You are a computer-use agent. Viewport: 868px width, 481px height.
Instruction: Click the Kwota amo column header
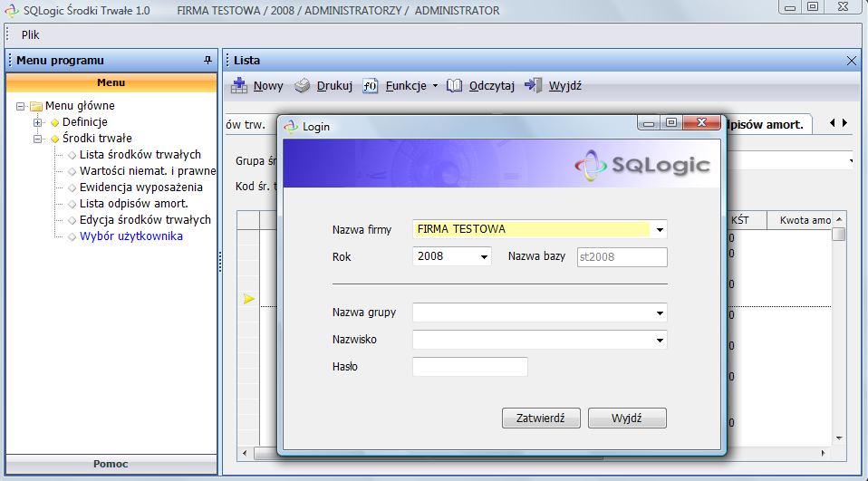coord(799,220)
